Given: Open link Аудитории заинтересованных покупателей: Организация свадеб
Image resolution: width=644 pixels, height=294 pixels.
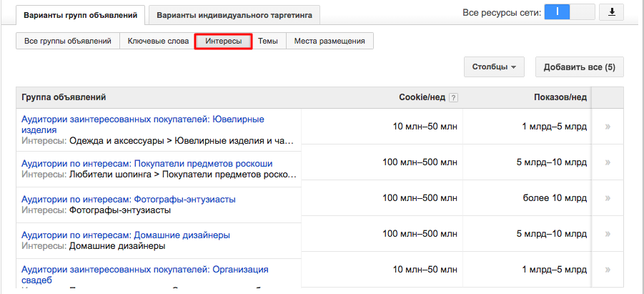Looking at the screenshot, I should (145, 275).
